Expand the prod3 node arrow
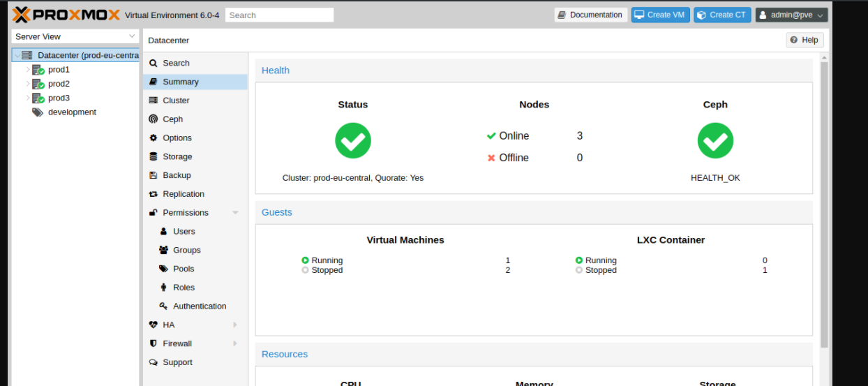 28,98
